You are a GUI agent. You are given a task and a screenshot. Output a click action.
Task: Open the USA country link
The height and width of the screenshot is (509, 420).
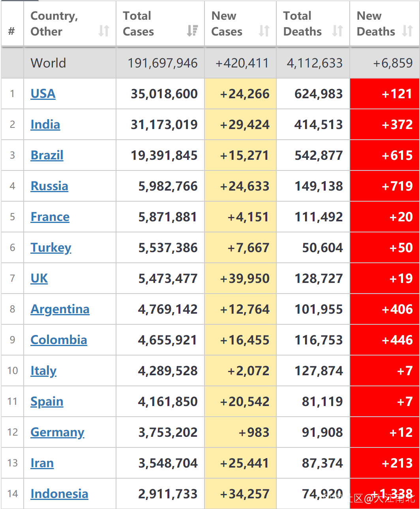[x=43, y=94]
